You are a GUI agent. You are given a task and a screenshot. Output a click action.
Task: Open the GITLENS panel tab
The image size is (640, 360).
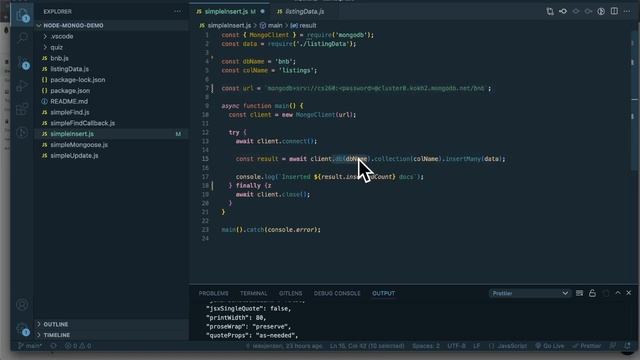pos(291,293)
